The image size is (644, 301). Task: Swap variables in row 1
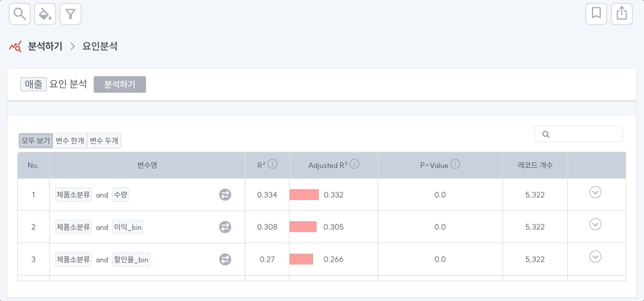coord(225,195)
